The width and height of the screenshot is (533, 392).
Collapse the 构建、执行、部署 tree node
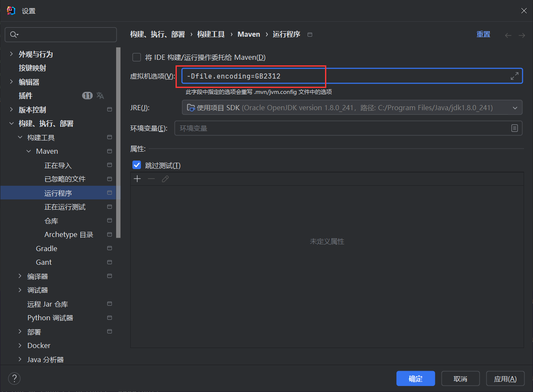click(11, 123)
